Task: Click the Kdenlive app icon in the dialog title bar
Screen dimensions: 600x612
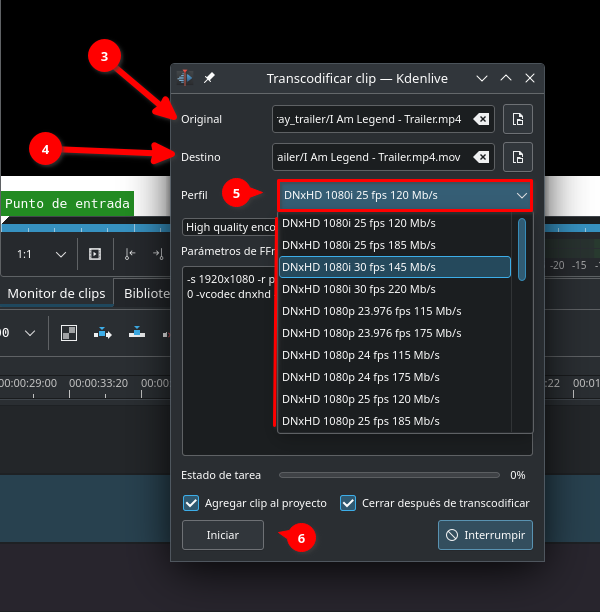Action: click(185, 78)
